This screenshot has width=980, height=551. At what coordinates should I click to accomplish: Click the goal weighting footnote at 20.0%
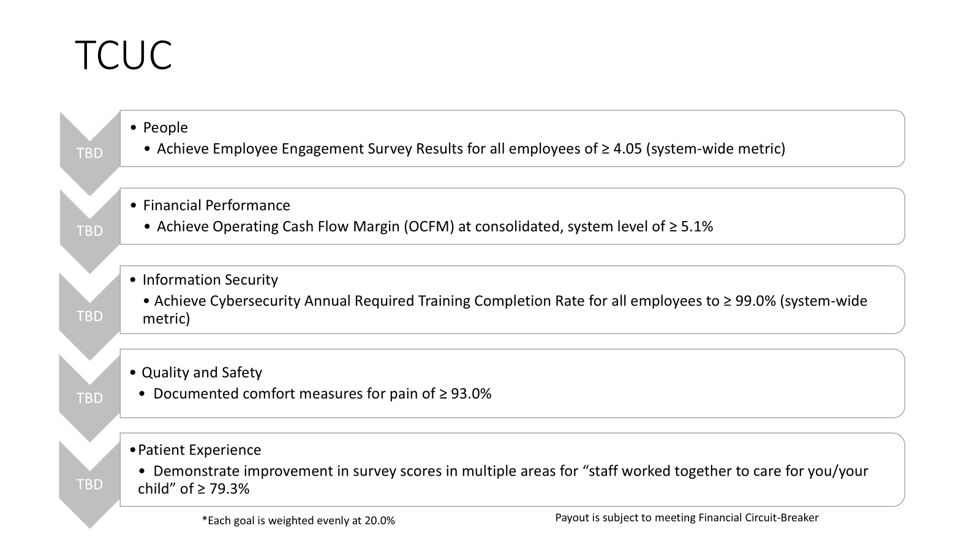click(298, 521)
